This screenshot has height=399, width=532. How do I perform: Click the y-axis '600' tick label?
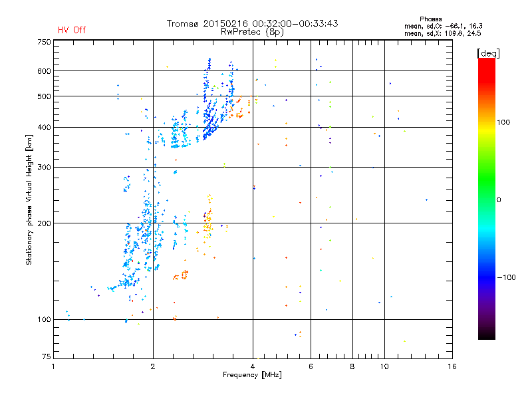44,71
